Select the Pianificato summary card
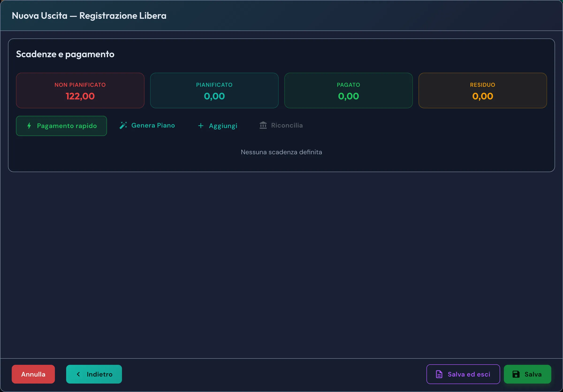Image resolution: width=563 pixels, height=392 pixels. (x=214, y=90)
